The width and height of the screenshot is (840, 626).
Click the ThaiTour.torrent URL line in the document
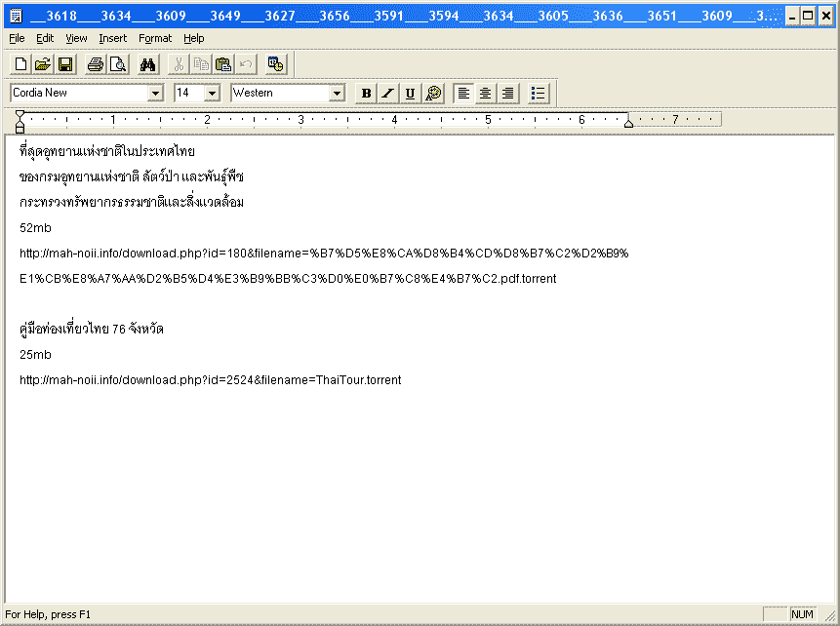point(210,379)
